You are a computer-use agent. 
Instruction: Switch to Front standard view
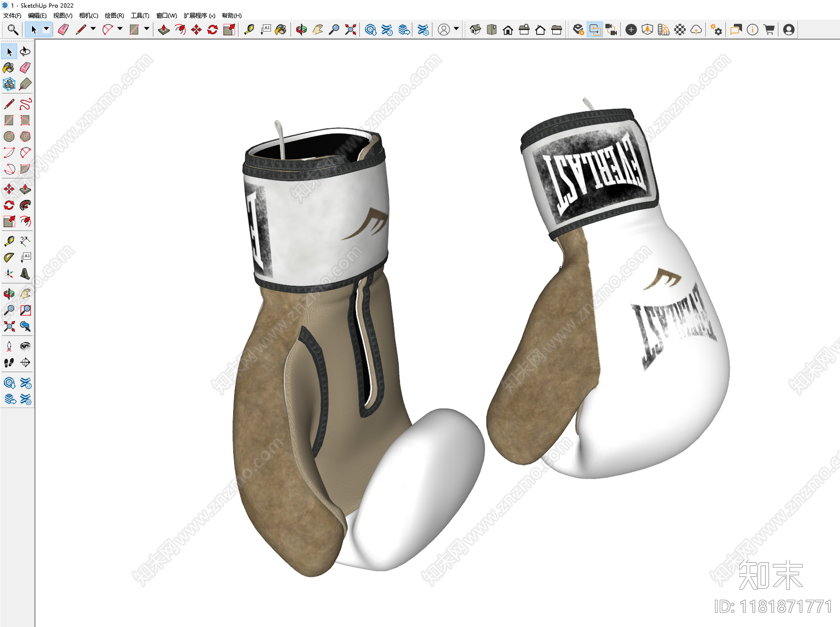coord(508,30)
